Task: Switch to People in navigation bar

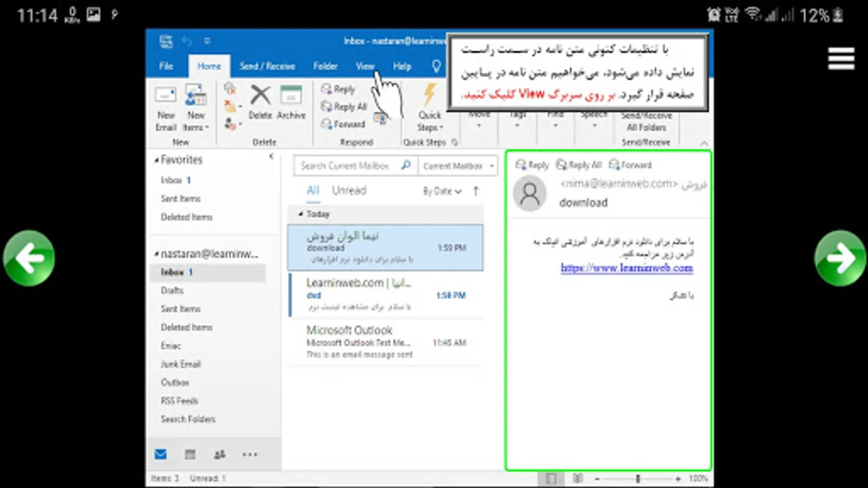Action: pyautogui.click(x=220, y=454)
